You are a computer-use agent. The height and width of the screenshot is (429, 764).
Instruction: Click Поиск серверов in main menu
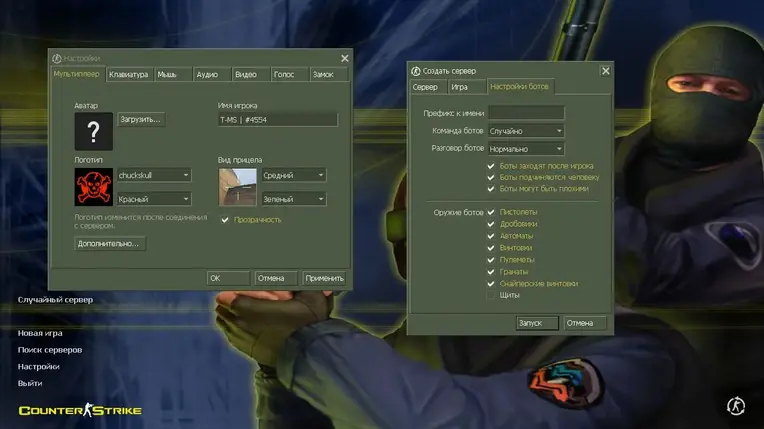tap(50, 350)
